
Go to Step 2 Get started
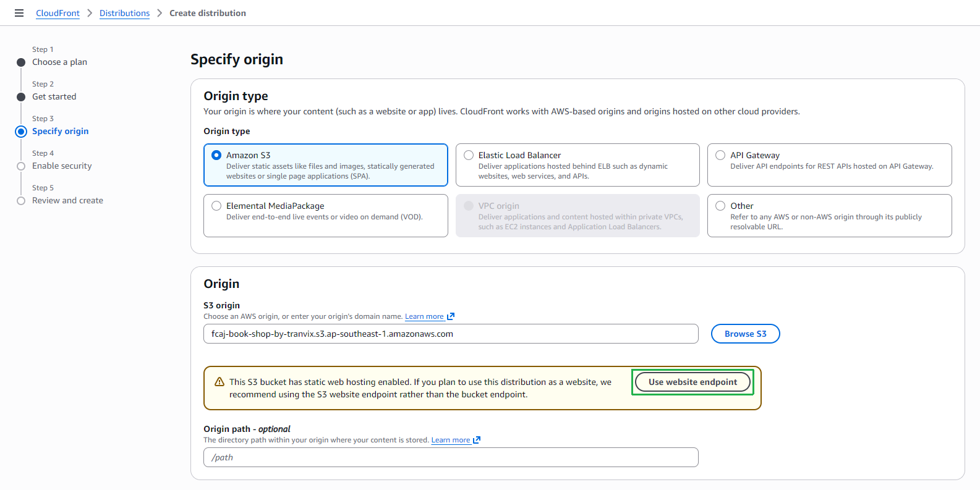(x=54, y=96)
